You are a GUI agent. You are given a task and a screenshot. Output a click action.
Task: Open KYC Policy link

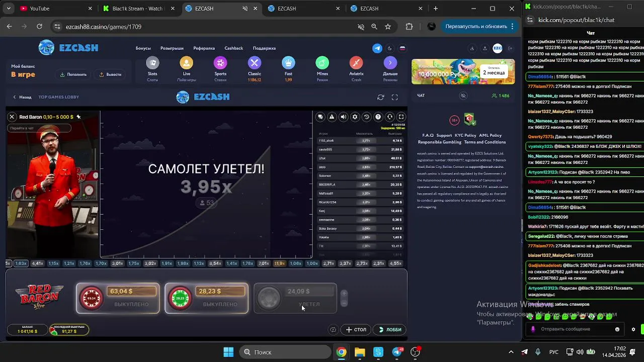point(465,135)
